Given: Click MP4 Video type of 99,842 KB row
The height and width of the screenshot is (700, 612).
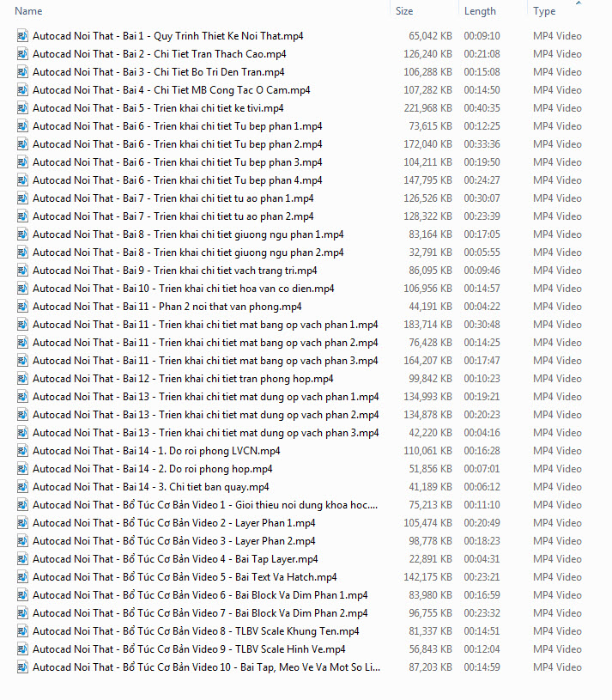Looking at the screenshot, I should tap(557, 379).
